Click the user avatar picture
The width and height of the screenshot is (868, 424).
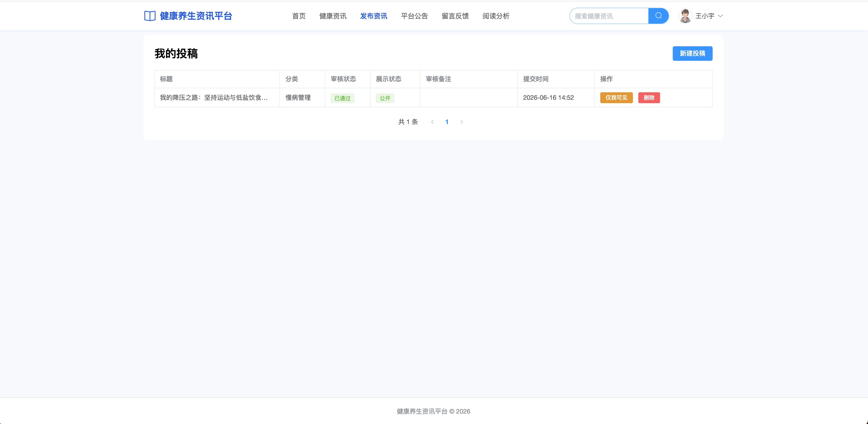[685, 16]
